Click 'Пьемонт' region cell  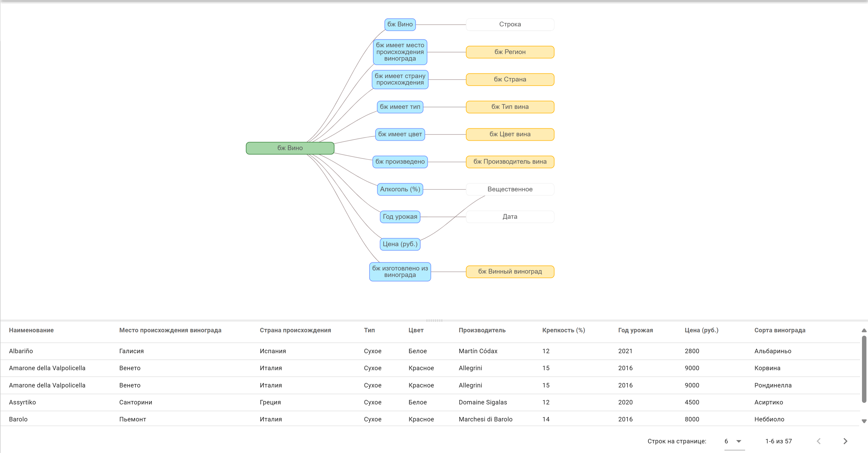133,419
